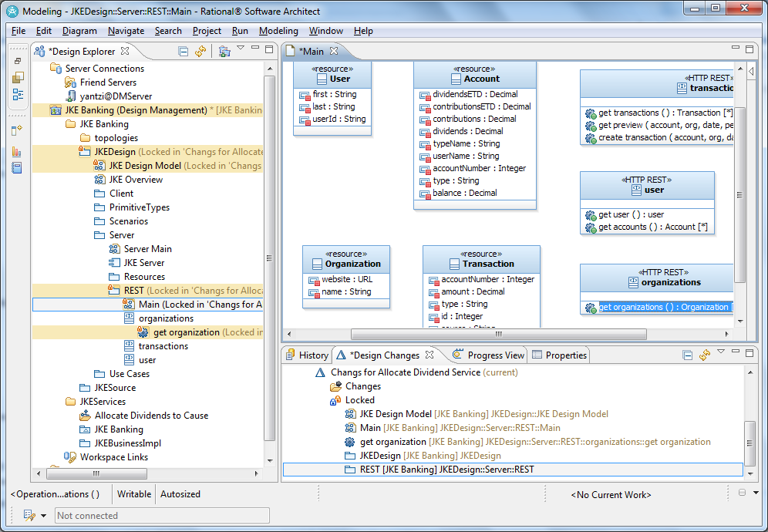Click connection icon dropdown beside Not connected

pyautogui.click(x=44, y=515)
